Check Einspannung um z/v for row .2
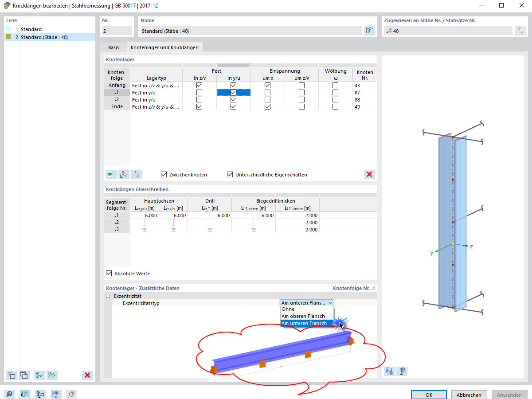The width and height of the screenshot is (532, 399). tap(301, 100)
